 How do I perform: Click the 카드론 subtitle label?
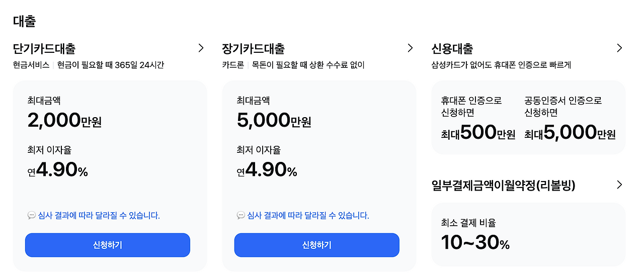[233, 65]
